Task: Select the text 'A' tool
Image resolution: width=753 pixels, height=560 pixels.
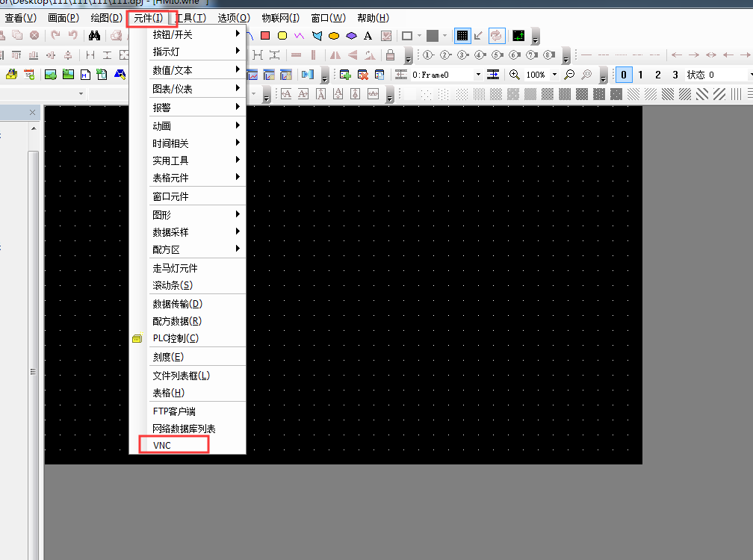Action: point(368,35)
